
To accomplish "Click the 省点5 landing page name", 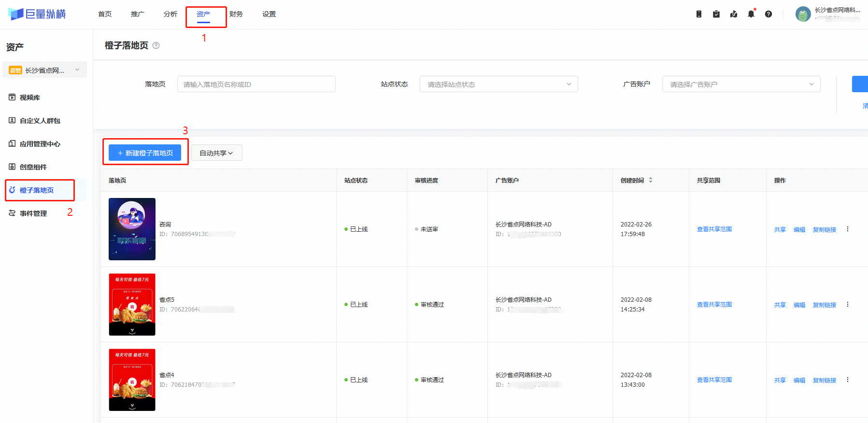I will pyautogui.click(x=167, y=300).
